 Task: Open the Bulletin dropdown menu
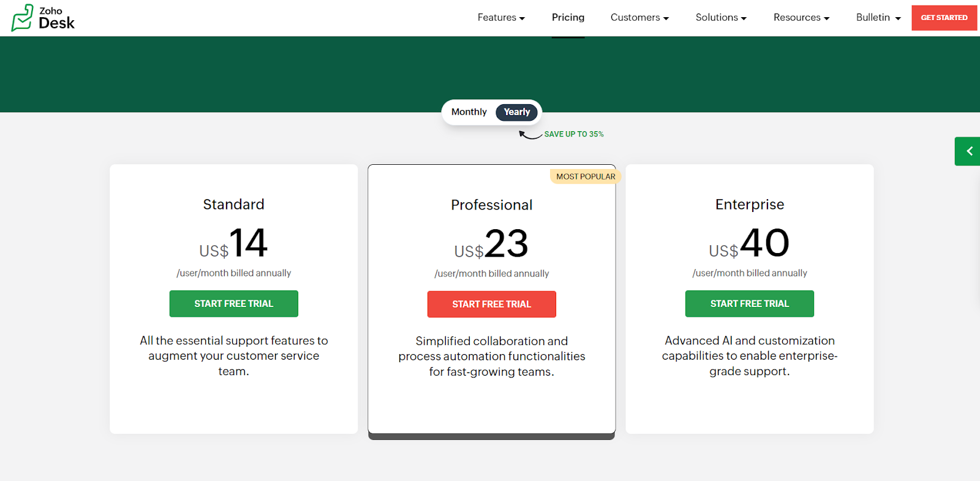878,18
